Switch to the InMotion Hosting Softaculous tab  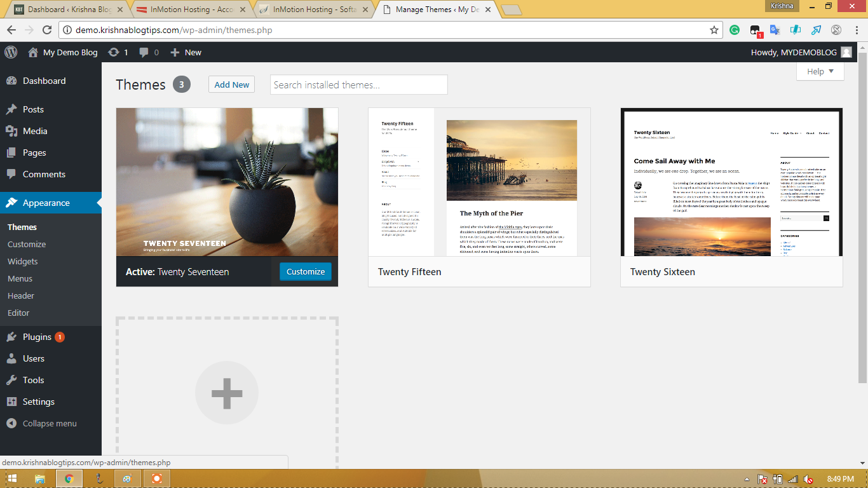[313, 10]
